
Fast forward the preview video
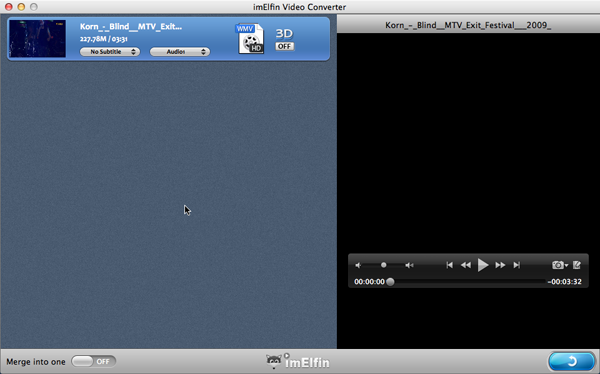coord(500,265)
